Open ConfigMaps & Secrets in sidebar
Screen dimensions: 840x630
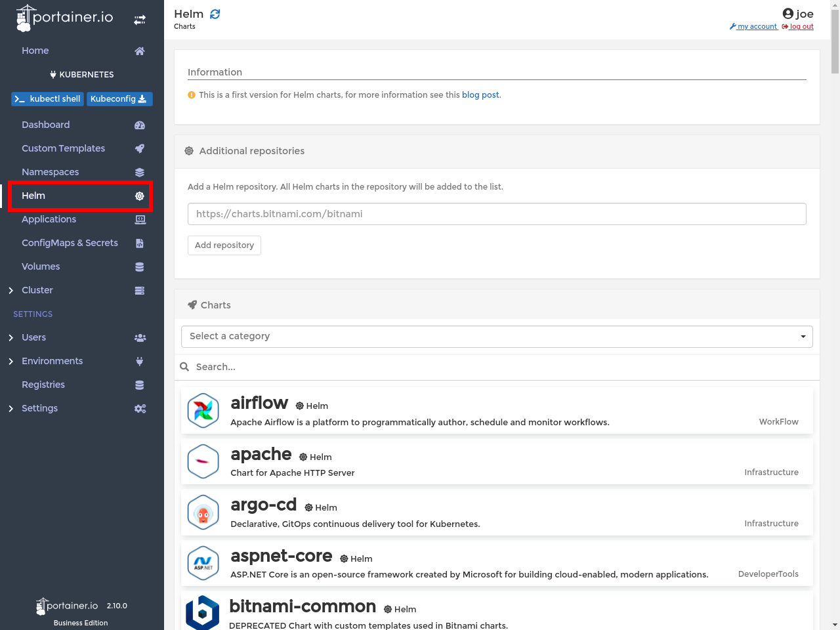(x=70, y=243)
